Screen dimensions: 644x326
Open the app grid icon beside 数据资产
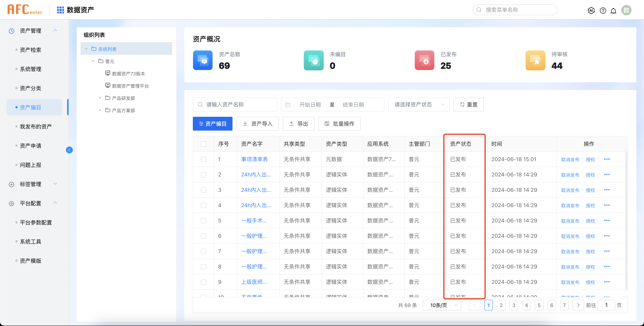click(x=60, y=10)
